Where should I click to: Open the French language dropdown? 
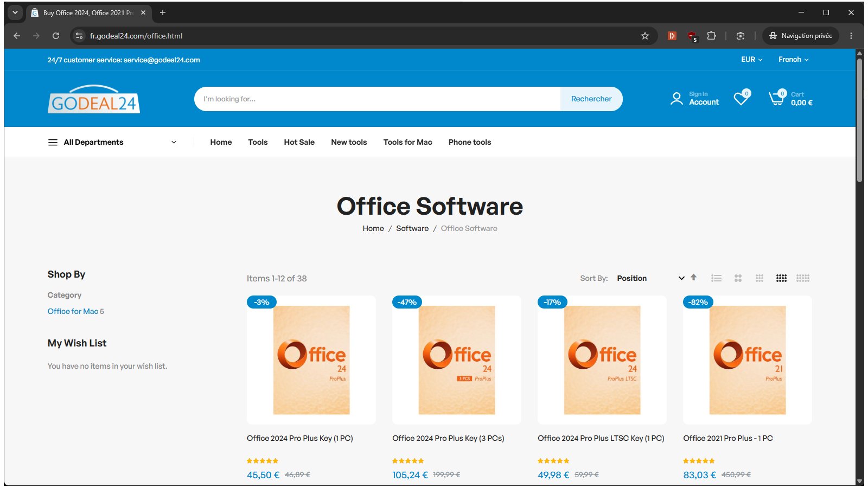pos(794,60)
